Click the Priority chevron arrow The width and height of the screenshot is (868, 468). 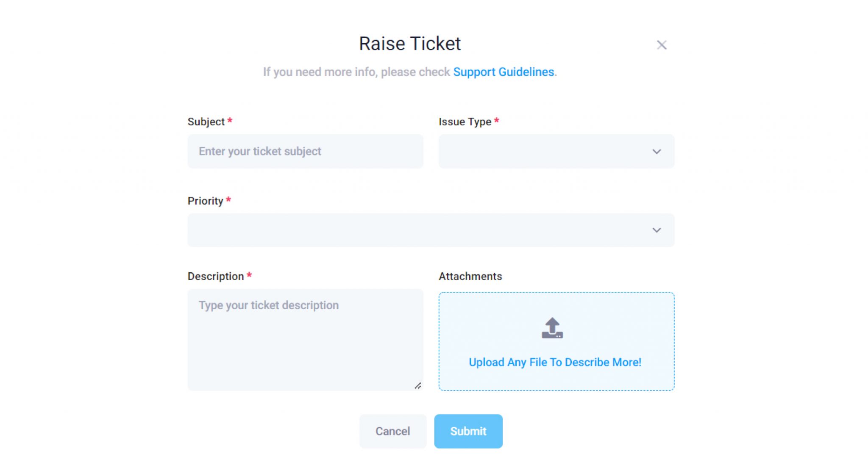click(657, 230)
